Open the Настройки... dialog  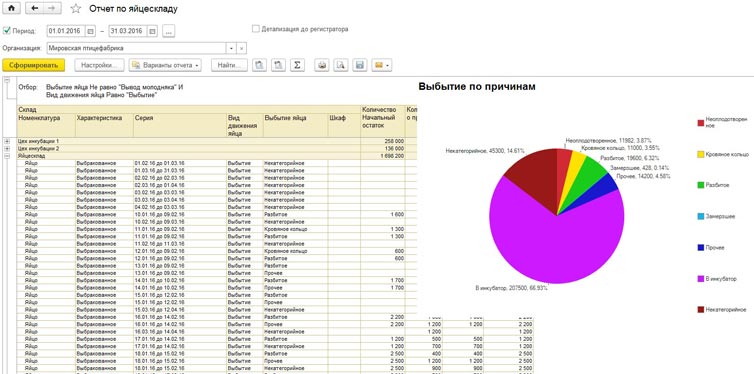click(100, 65)
